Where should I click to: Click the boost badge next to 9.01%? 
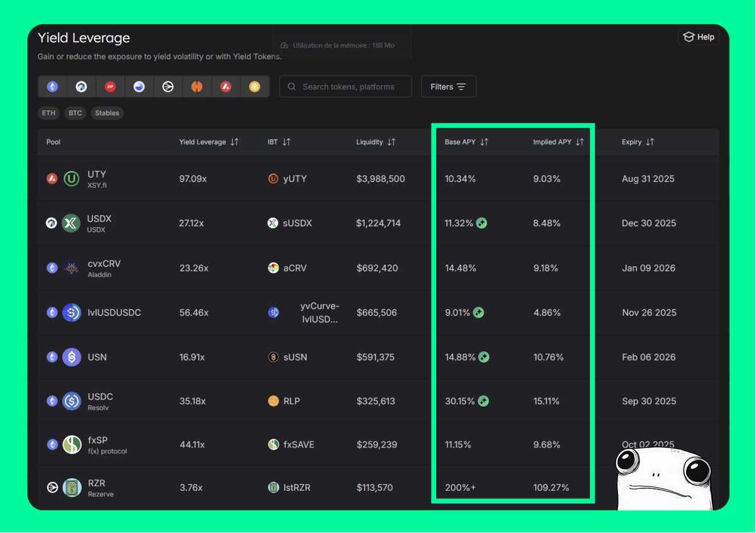tap(478, 312)
